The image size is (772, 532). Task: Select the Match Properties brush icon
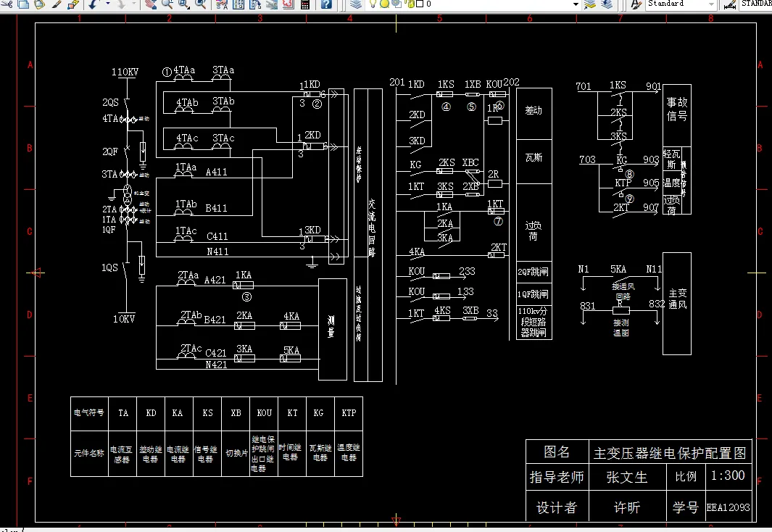click(x=57, y=4)
